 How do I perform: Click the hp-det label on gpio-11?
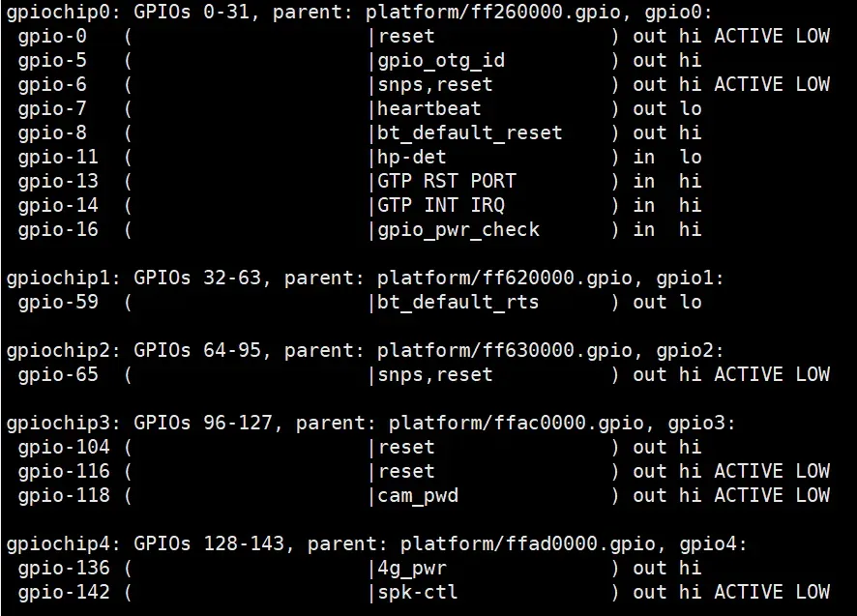tap(411, 158)
